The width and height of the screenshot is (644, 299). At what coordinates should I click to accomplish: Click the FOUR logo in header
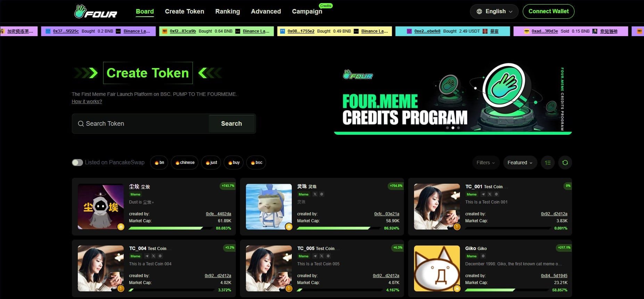click(96, 11)
